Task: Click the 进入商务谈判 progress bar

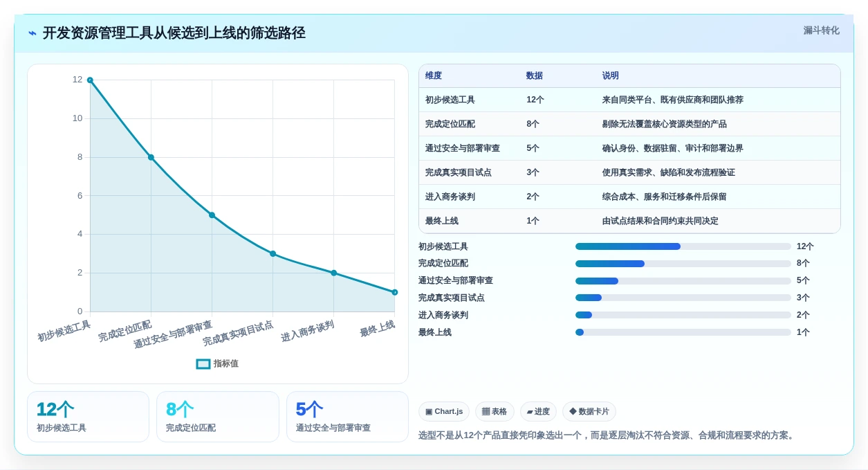Action: click(x=683, y=315)
